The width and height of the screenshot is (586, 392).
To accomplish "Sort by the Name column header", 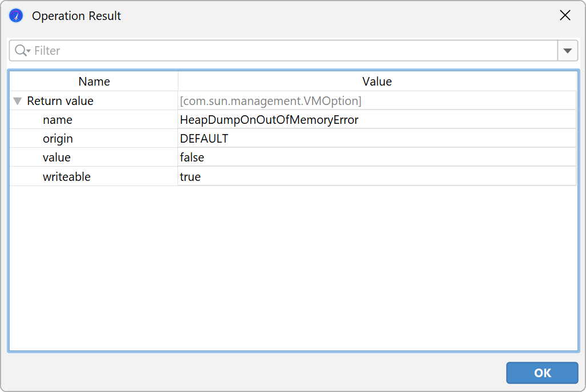I will pos(94,82).
